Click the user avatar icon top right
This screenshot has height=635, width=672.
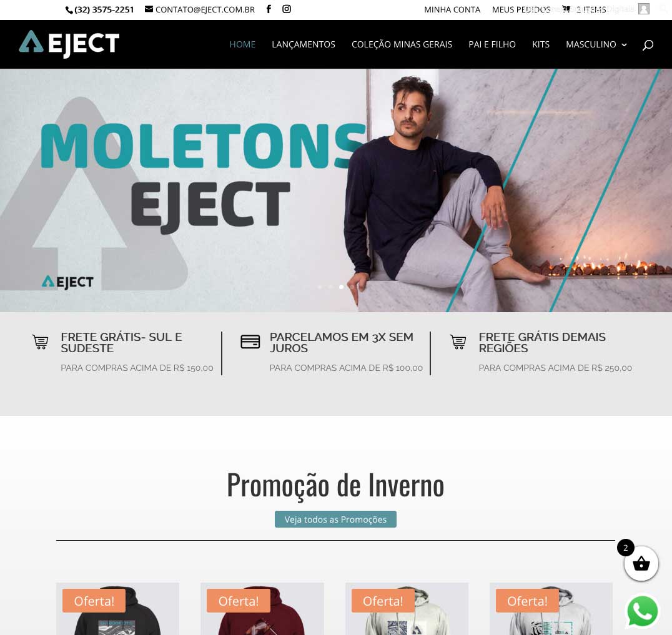[x=644, y=9]
